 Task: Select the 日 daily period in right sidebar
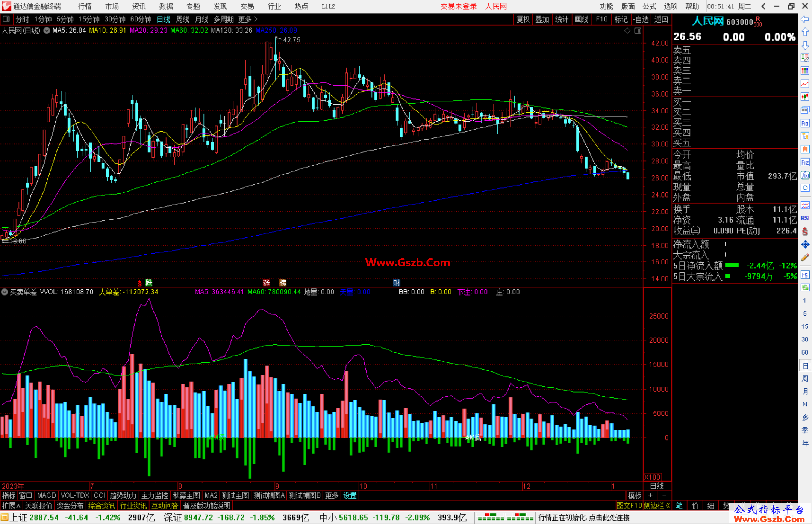805,365
